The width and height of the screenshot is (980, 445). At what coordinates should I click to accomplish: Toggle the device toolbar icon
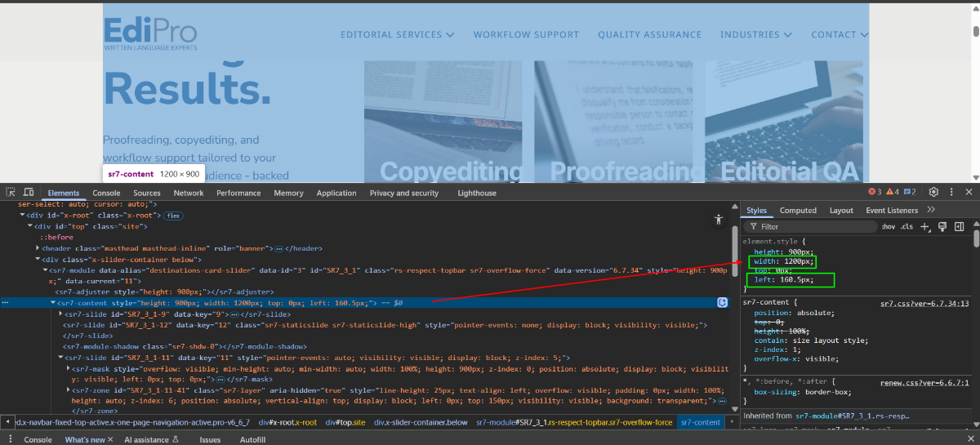29,193
